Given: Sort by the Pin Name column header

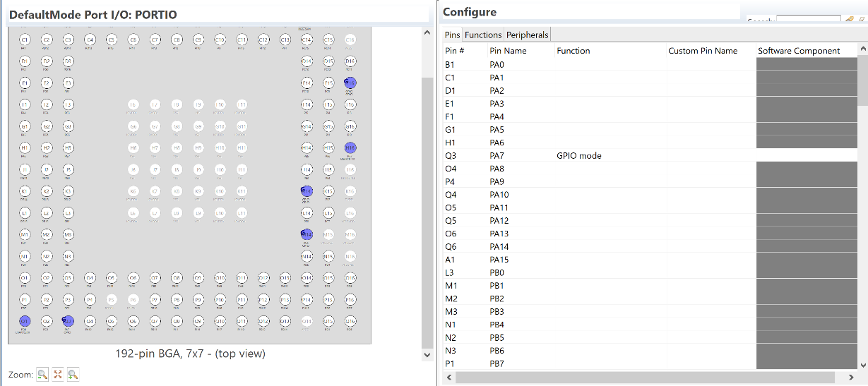Looking at the screenshot, I should [x=508, y=51].
